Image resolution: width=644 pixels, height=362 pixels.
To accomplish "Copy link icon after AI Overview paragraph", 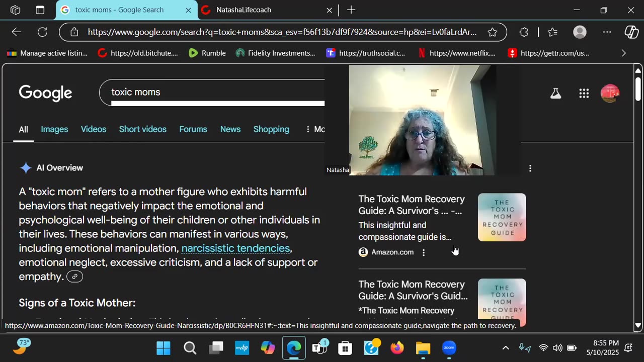I will click(x=74, y=277).
